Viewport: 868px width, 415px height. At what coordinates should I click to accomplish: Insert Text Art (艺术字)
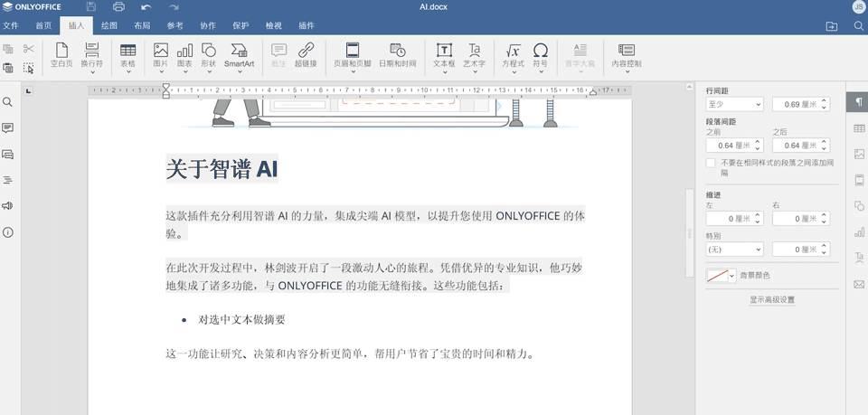click(475, 55)
